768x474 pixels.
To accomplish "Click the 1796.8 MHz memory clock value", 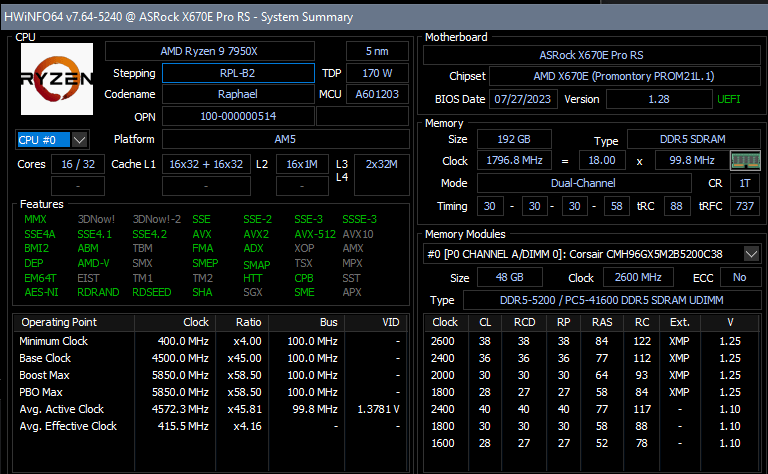I will (514, 161).
